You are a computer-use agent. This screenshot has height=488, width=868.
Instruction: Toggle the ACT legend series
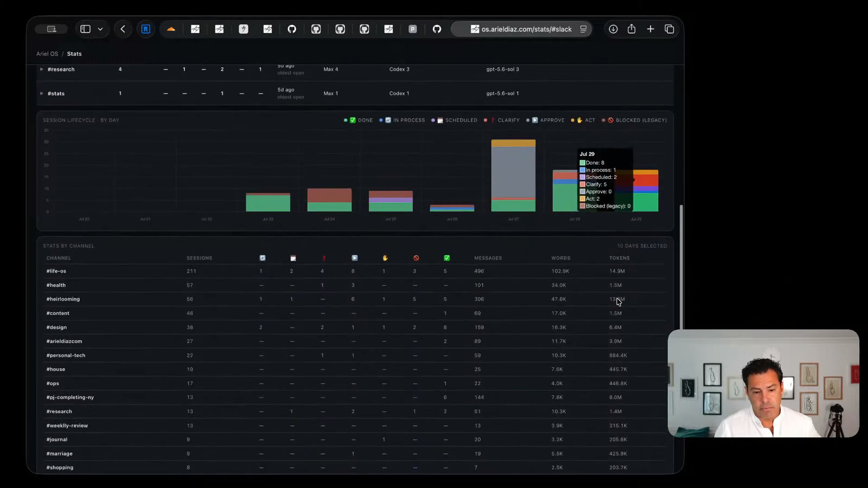click(583, 120)
